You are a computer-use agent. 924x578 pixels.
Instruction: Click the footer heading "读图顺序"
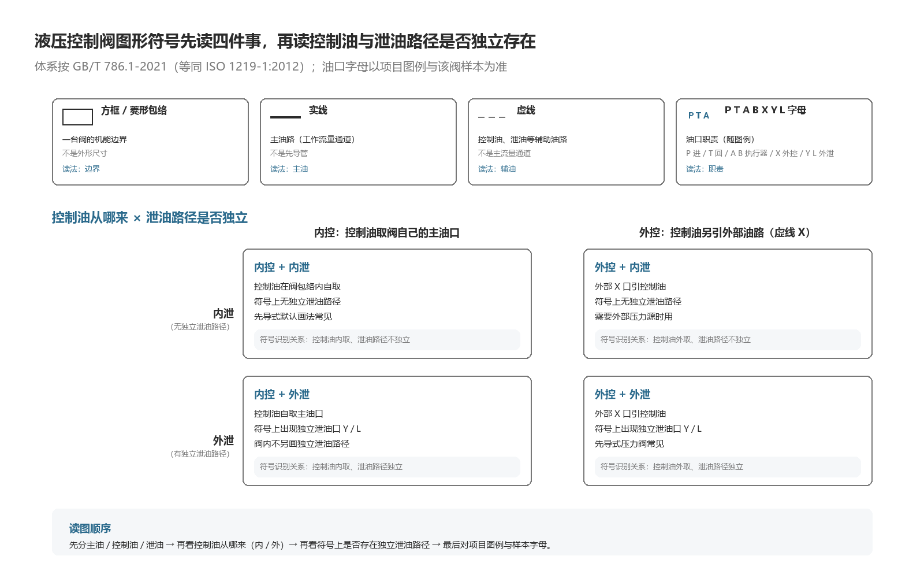point(90,529)
